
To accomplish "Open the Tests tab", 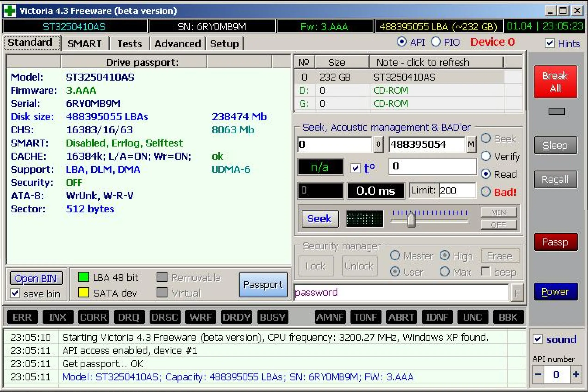I will pyautogui.click(x=129, y=44).
